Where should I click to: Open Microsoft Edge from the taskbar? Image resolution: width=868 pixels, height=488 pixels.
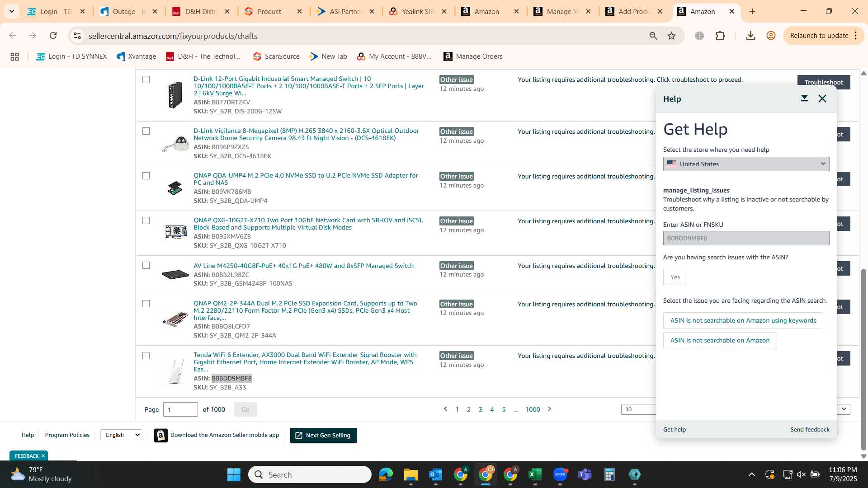[x=386, y=474]
